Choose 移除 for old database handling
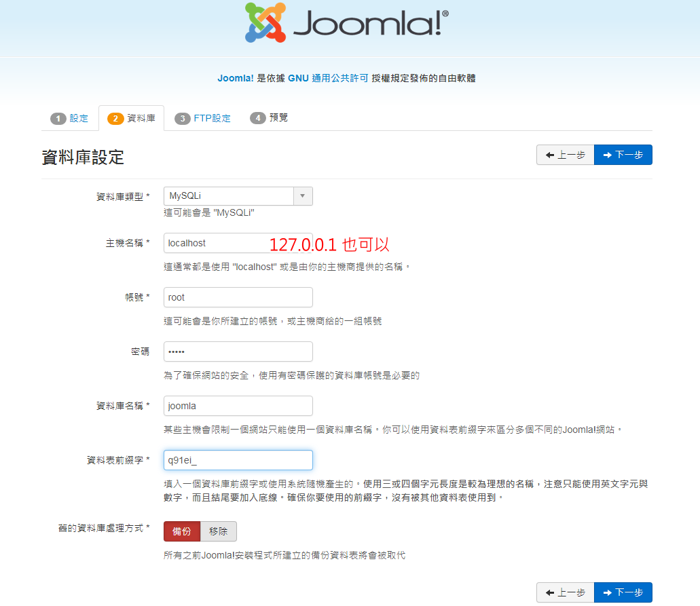Viewport: 700px width, 606px height. coord(219,531)
